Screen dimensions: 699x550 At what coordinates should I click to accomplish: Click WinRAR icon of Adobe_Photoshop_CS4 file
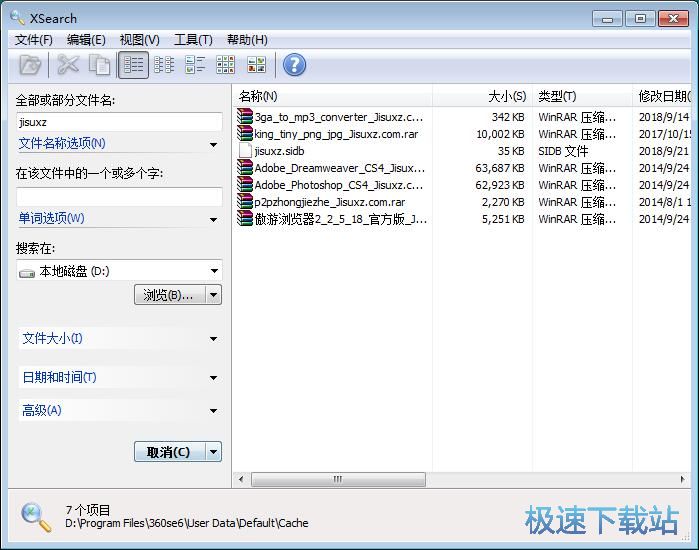coord(245,185)
